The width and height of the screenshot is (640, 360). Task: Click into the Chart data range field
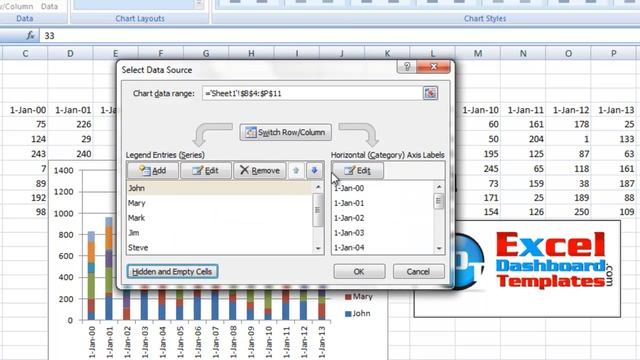pos(312,93)
